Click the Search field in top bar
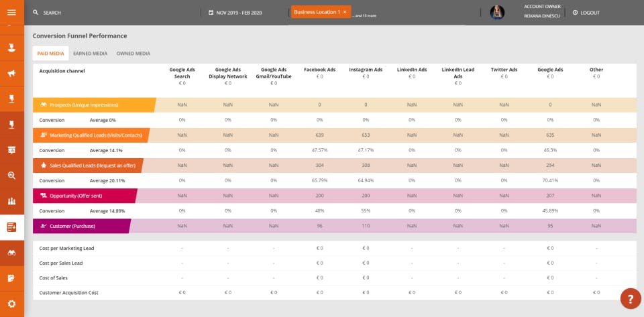Viewport: 644px width, 317px height. point(52,13)
